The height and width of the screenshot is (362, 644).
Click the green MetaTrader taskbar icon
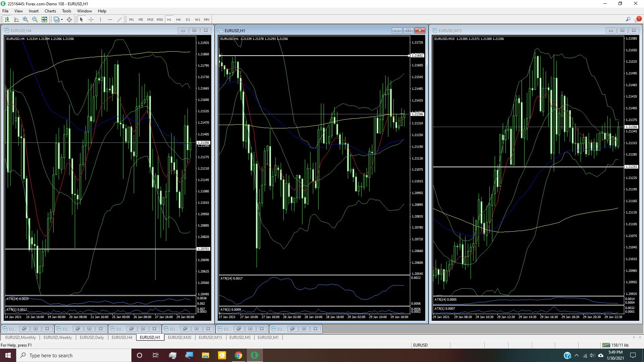tap(255, 355)
